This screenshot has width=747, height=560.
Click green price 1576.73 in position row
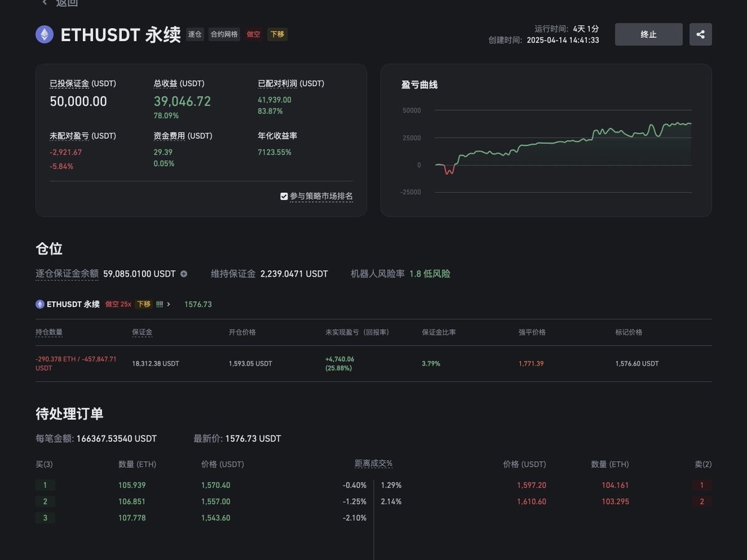coord(198,304)
